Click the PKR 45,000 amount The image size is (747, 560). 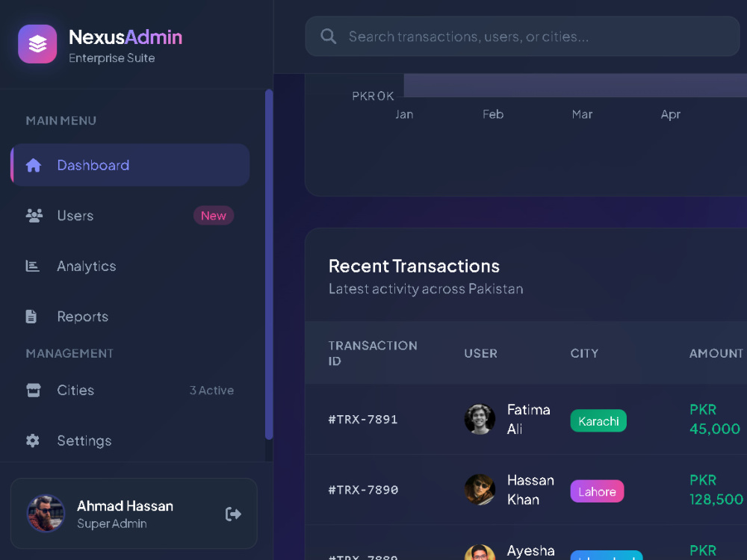point(715,419)
